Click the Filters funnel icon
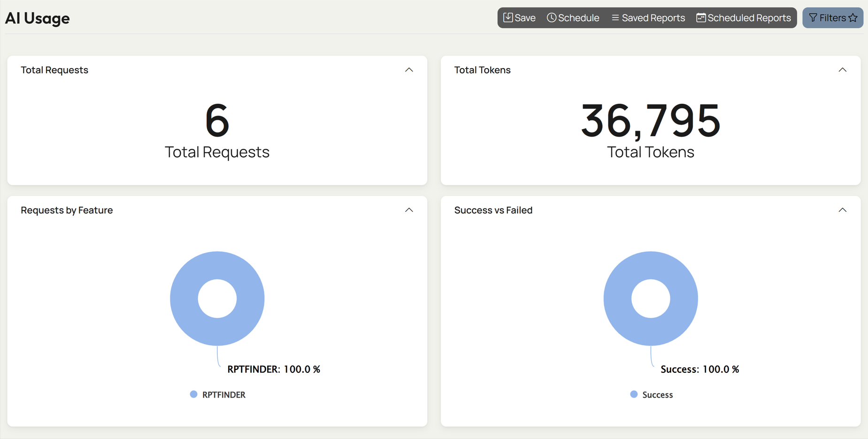The image size is (868, 439). (x=813, y=18)
